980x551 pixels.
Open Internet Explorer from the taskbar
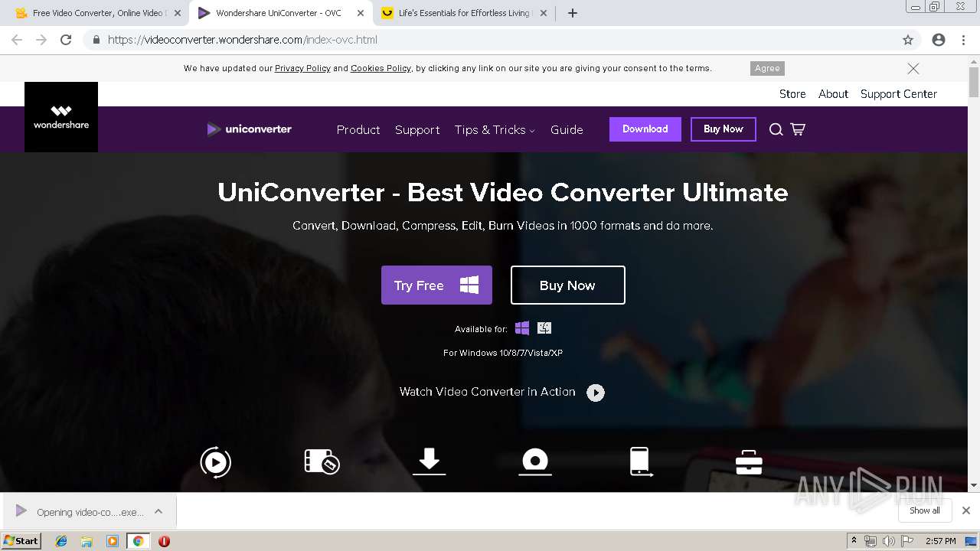61,541
